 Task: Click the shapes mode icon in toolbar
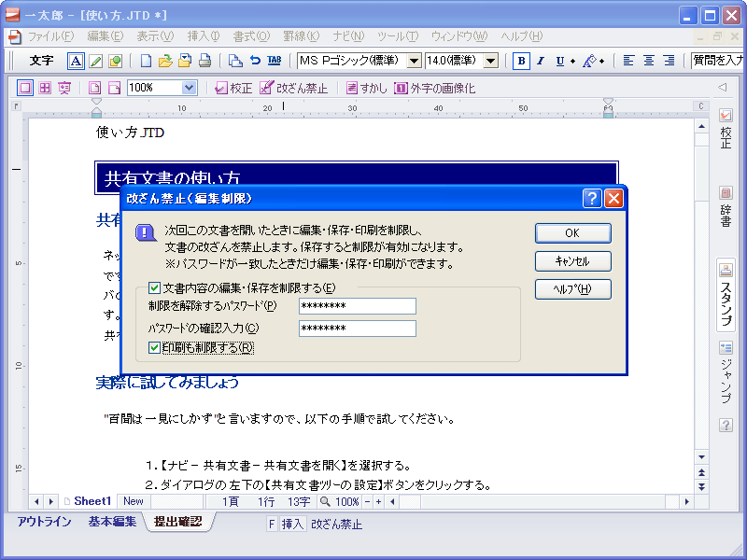coord(115,61)
